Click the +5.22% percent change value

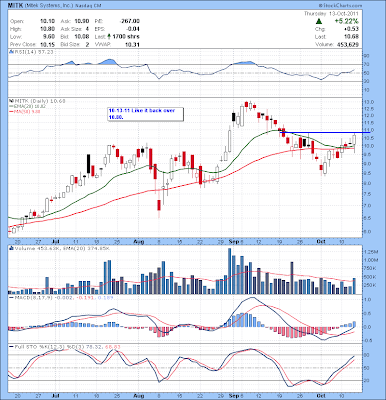point(347,21)
